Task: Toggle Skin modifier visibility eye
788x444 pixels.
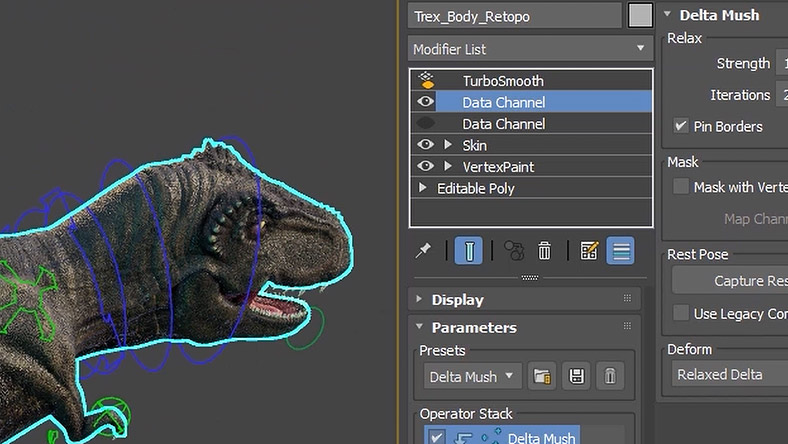Action: pos(425,145)
